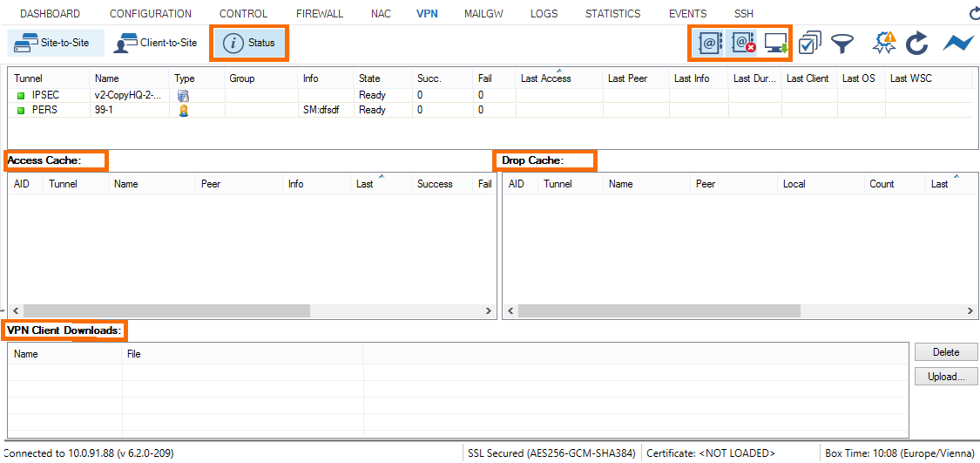Click the Group column header
Screen dimensions: 980x463
260,78
